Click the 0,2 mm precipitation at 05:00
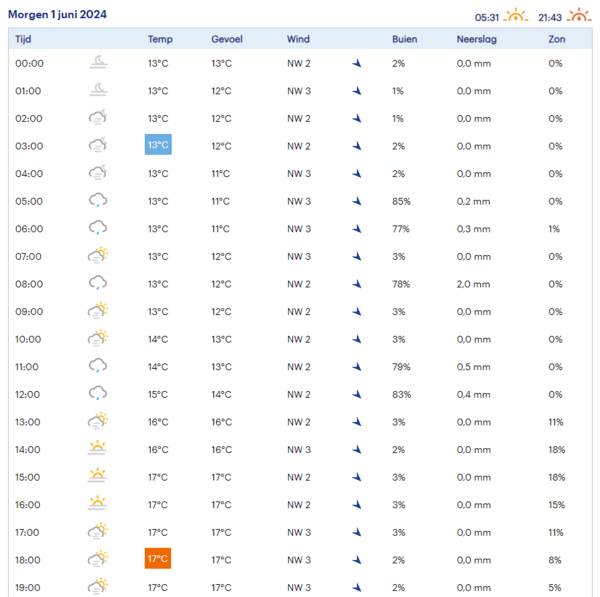The width and height of the screenshot is (600, 597). click(x=473, y=201)
